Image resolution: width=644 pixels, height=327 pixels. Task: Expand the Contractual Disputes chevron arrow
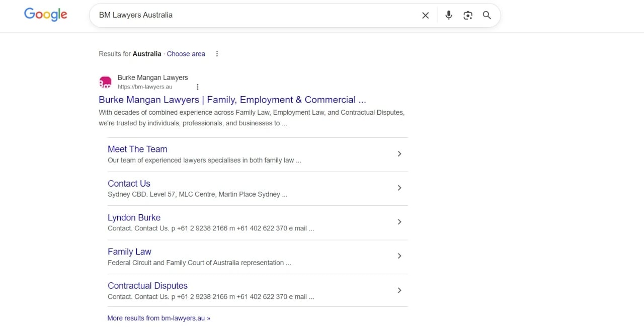tap(399, 290)
